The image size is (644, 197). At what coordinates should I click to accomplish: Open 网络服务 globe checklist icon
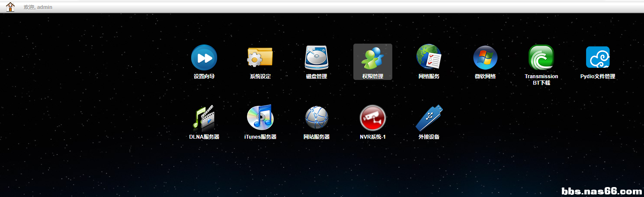click(429, 57)
